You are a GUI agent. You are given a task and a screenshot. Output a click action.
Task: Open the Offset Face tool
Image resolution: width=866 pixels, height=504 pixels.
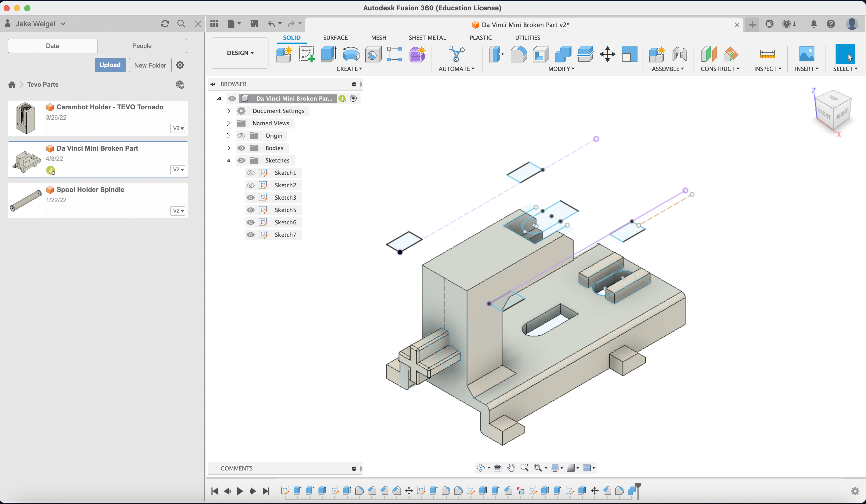tap(585, 54)
